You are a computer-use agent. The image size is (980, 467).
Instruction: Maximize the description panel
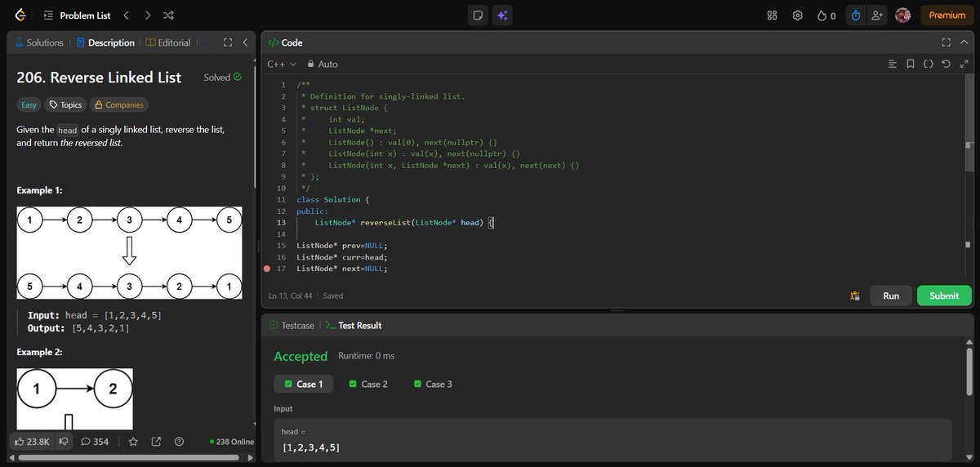tap(227, 42)
